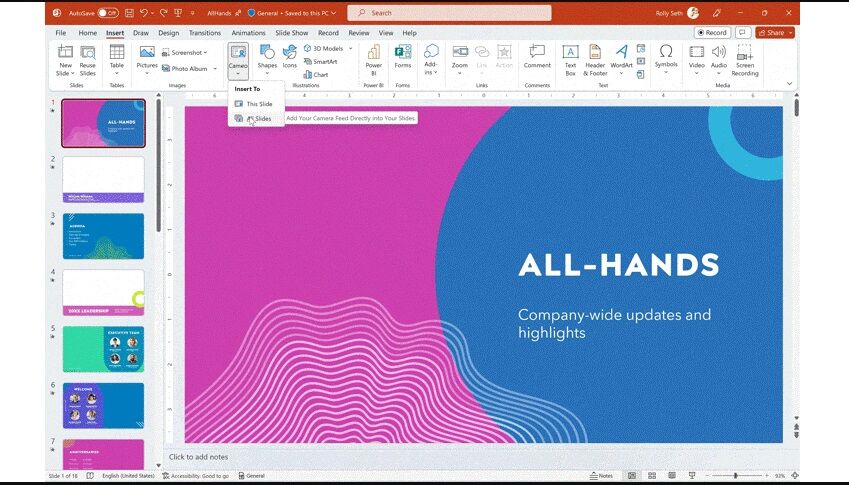Toggle the AutoSave switch
Screen dimensions: 849x485
coord(108,12)
